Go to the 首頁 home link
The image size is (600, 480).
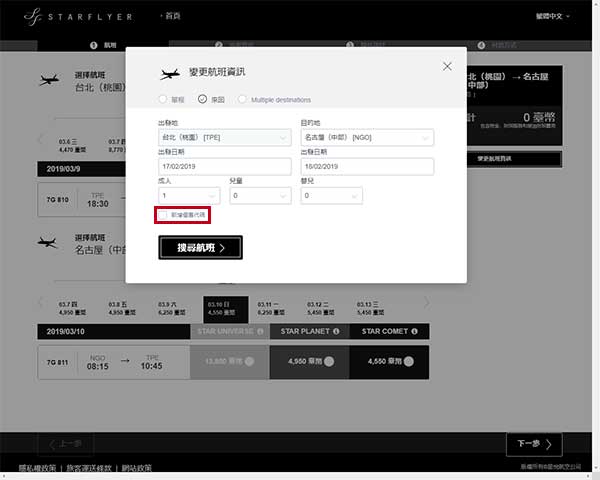[x=175, y=17]
